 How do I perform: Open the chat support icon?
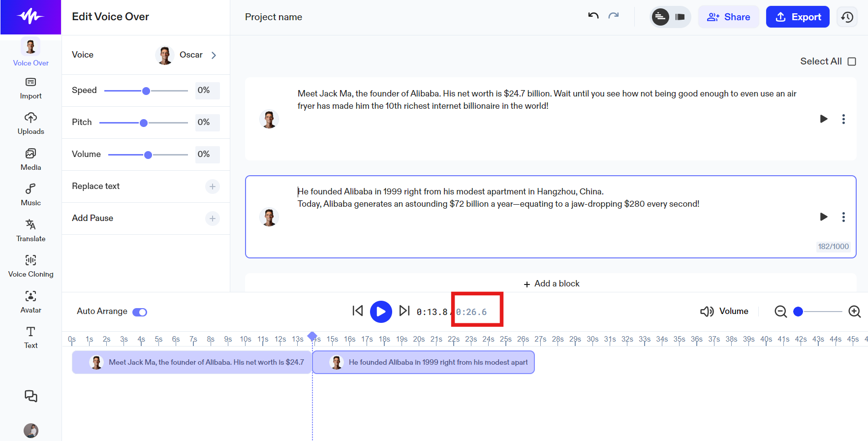(x=31, y=396)
